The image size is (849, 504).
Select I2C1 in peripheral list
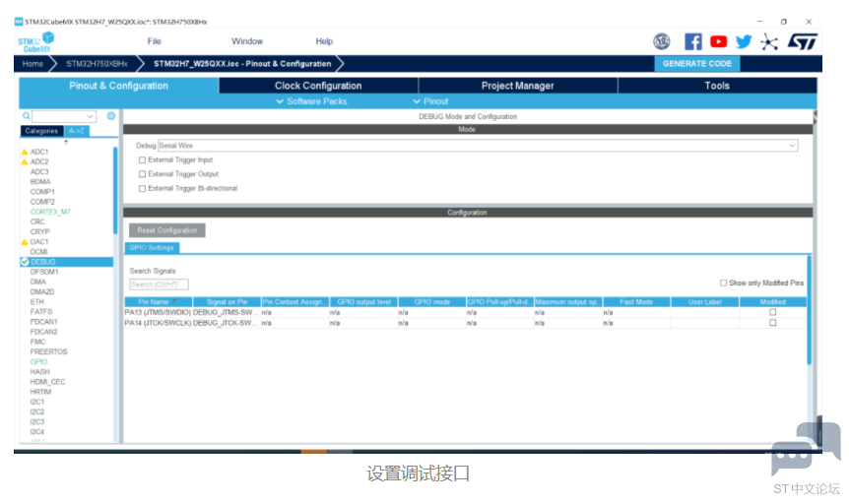click(37, 403)
